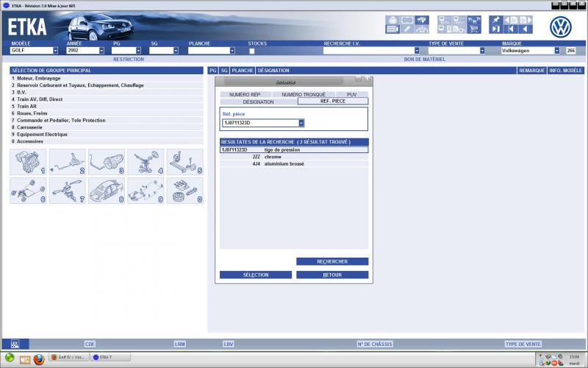
Task: Click RESTRICTION label
Action: click(x=129, y=60)
